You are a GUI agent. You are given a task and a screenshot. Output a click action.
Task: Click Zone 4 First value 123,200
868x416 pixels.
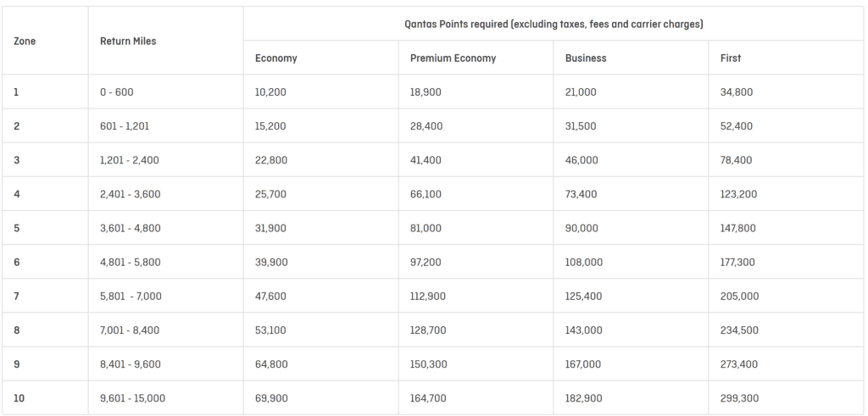pos(738,194)
